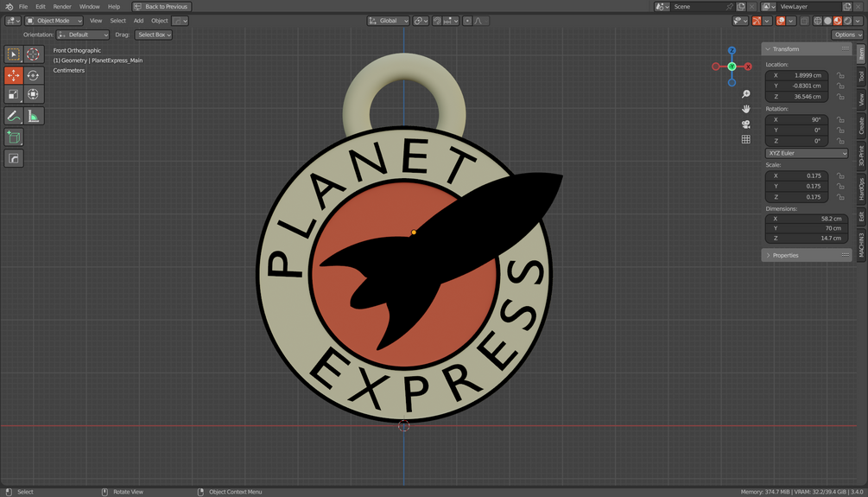Activate the 3D Cursor tool

(x=33, y=54)
